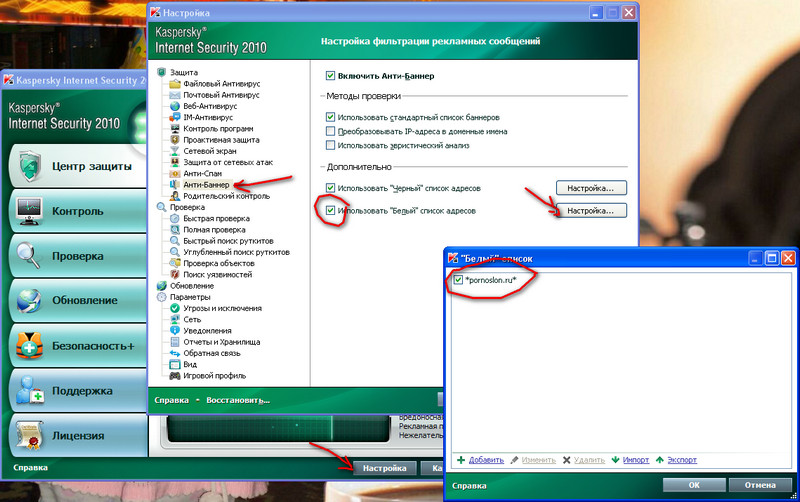The width and height of the screenshot is (800, 502).
Task: Click the Угрозы и исключения checkmark icon
Action: [x=175, y=308]
